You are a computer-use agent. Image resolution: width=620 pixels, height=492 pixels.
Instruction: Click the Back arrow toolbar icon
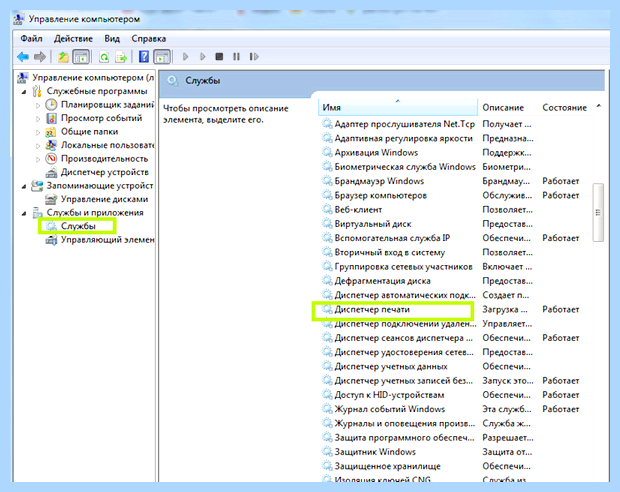23,57
